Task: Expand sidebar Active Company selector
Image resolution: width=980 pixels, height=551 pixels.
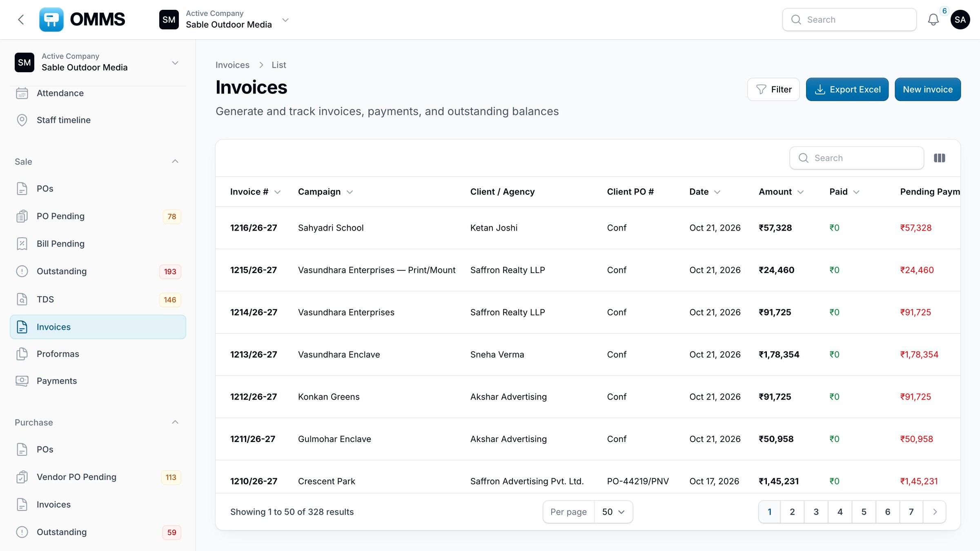Action: click(x=98, y=62)
